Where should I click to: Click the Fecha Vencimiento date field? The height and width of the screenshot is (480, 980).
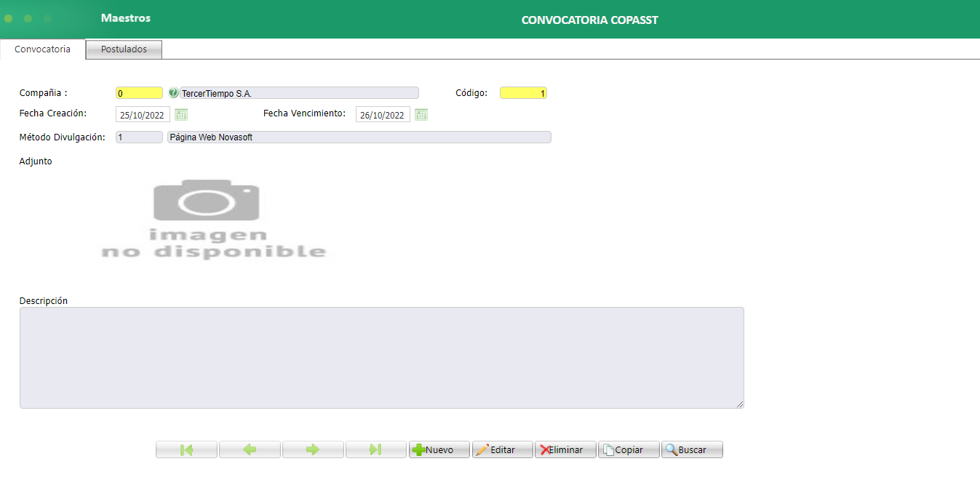click(383, 115)
